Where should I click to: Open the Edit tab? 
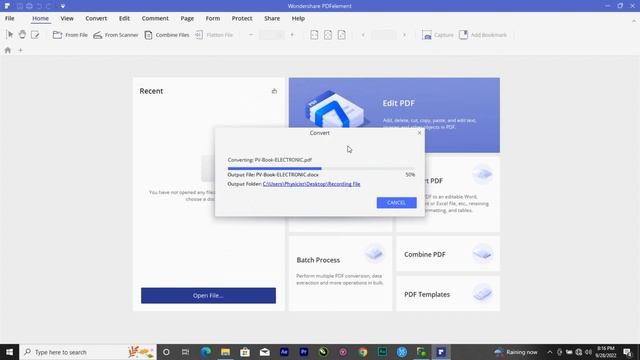(x=124, y=18)
